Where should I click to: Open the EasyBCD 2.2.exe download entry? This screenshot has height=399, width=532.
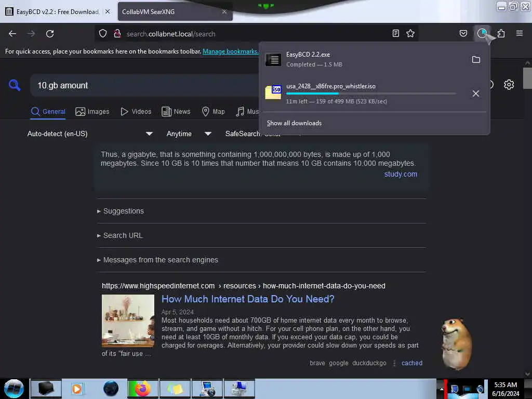pos(363,59)
